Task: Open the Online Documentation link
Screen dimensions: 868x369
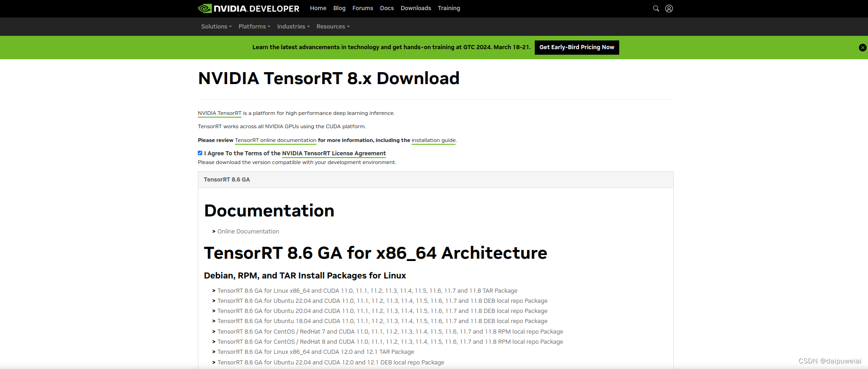Action: tap(248, 232)
